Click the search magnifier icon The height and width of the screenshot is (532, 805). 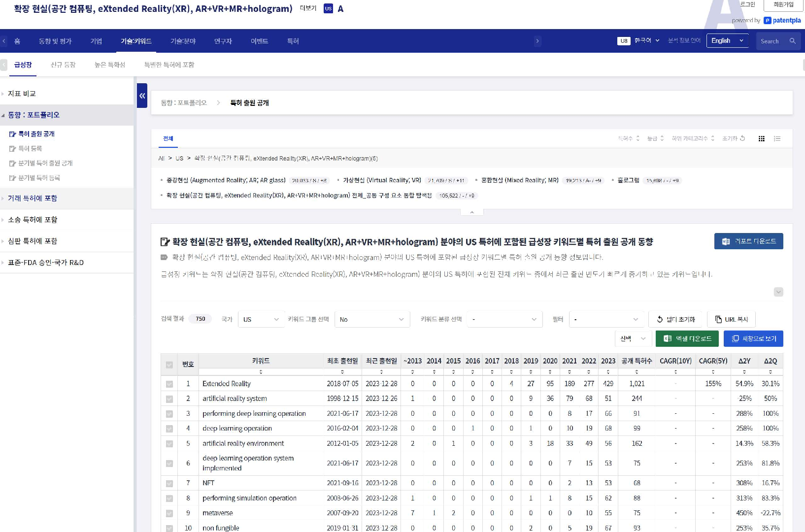793,41
